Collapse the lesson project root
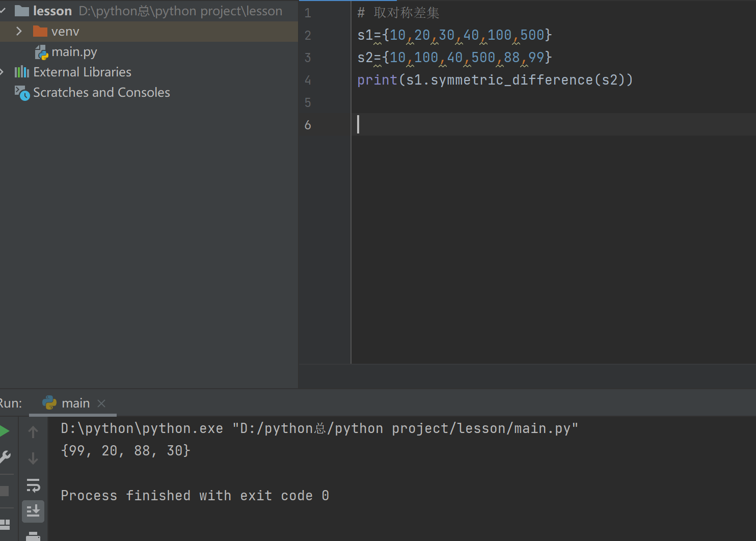The height and width of the screenshot is (541, 756). [x=3, y=11]
